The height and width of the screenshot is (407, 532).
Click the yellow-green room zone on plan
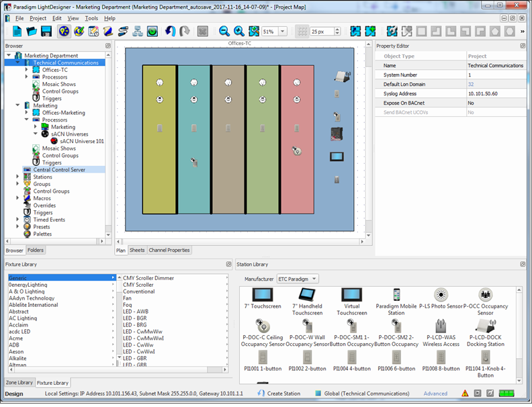pos(159,140)
